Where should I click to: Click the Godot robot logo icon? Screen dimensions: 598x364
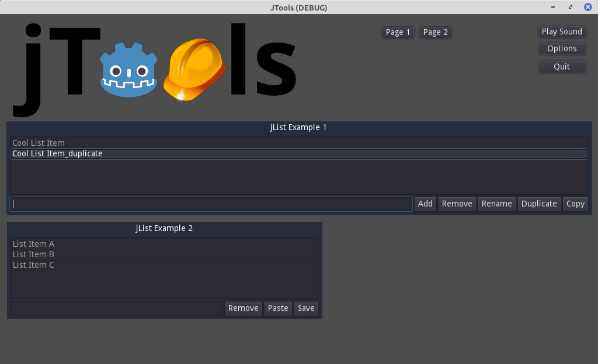(129, 70)
